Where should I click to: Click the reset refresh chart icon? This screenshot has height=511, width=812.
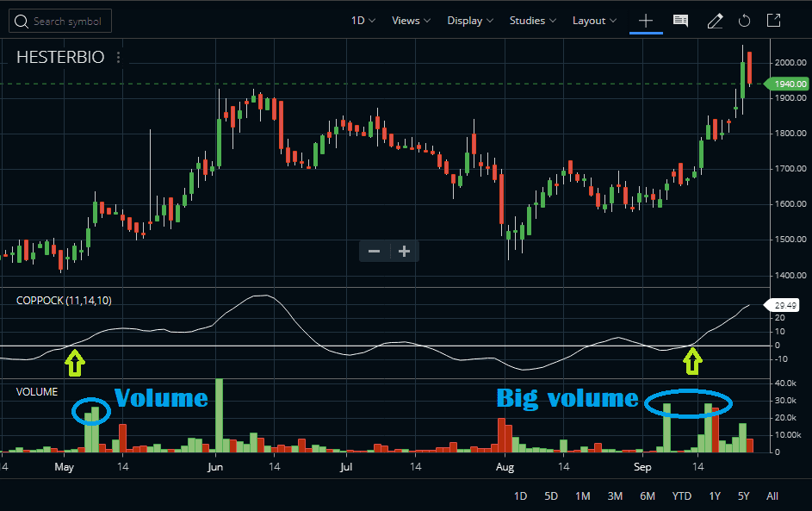tap(744, 21)
